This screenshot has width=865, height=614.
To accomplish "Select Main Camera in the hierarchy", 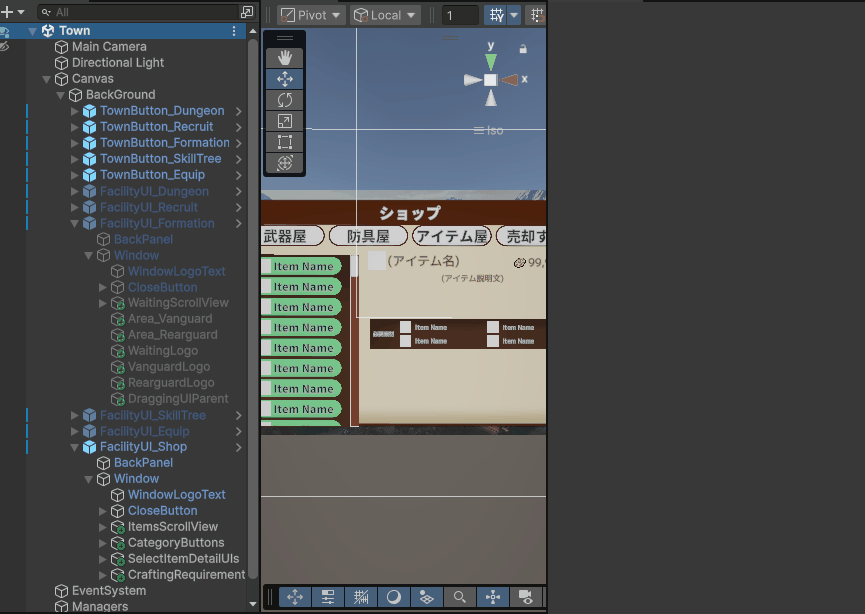I will (109, 47).
